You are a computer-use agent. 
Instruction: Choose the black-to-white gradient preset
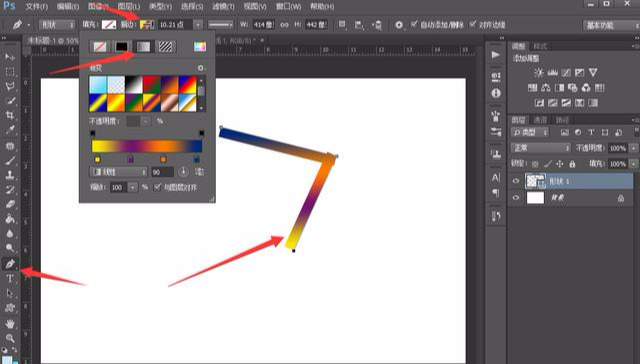click(x=134, y=85)
